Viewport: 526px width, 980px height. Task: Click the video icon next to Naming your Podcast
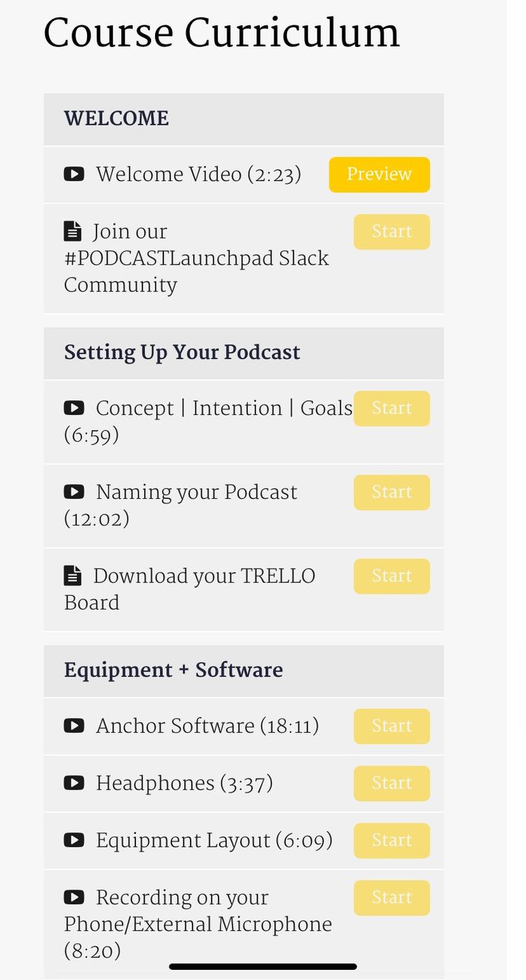pyautogui.click(x=74, y=491)
